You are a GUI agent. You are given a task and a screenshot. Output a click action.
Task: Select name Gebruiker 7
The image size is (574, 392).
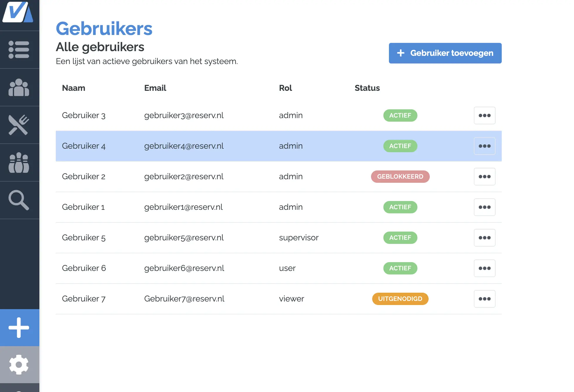[84, 299]
